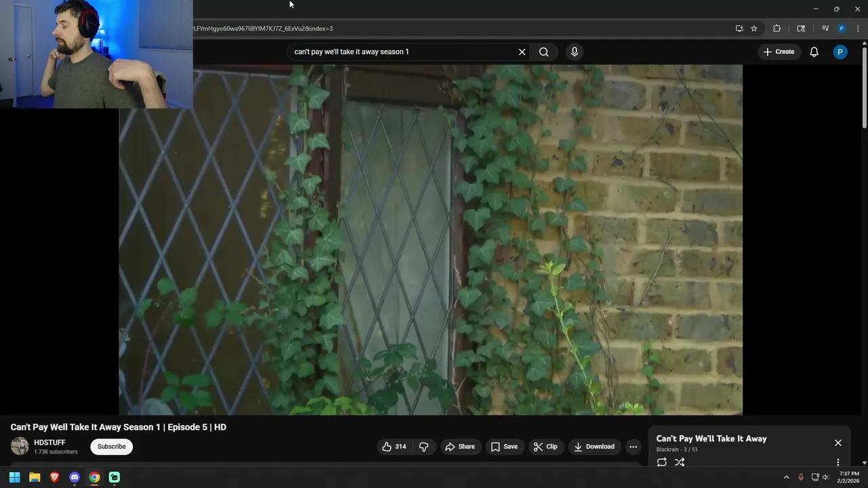Create a clip with the Clip button
Image resolution: width=868 pixels, height=488 pixels.
point(545,447)
